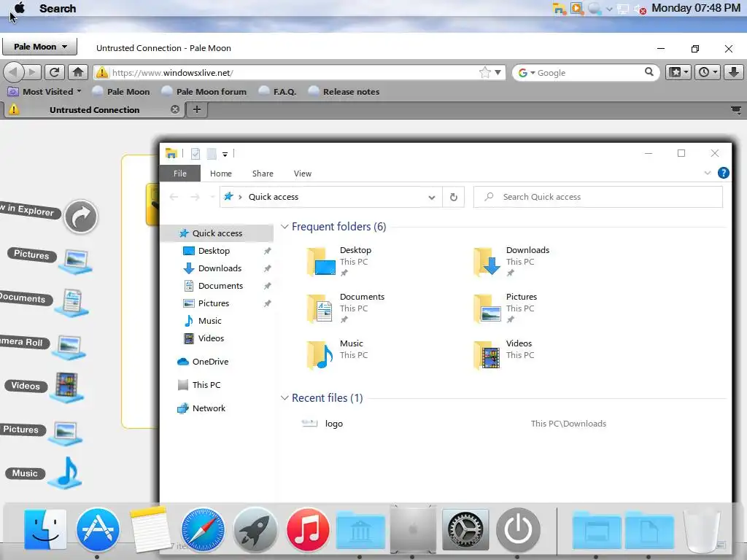The width and height of the screenshot is (747, 560).
Task: Open the bookmarks toolbar button
Action: [678, 72]
